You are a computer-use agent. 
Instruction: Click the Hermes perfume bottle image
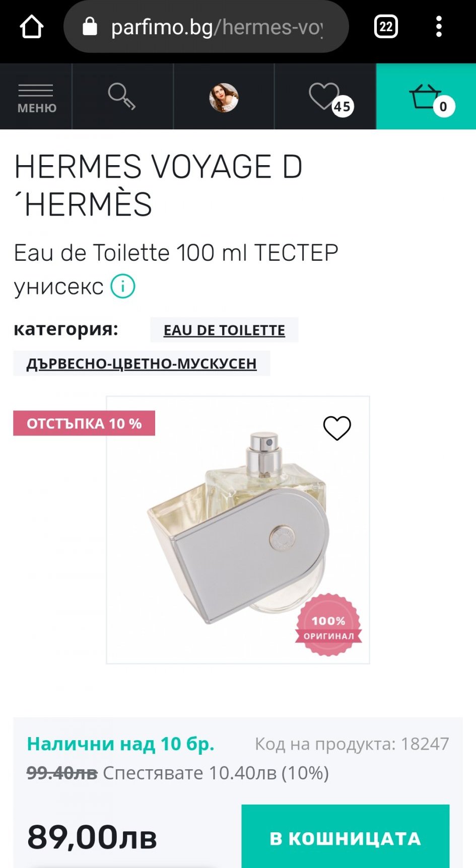(238, 530)
